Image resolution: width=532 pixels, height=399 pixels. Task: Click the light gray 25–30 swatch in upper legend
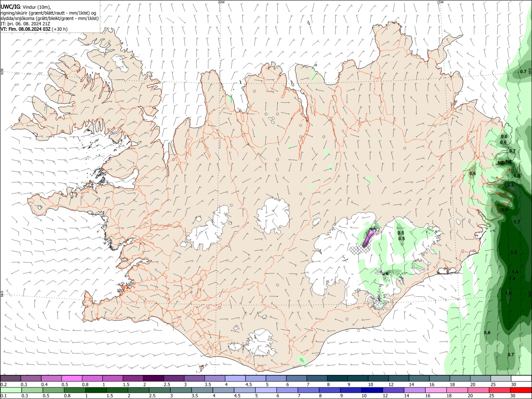[x=500, y=379]
